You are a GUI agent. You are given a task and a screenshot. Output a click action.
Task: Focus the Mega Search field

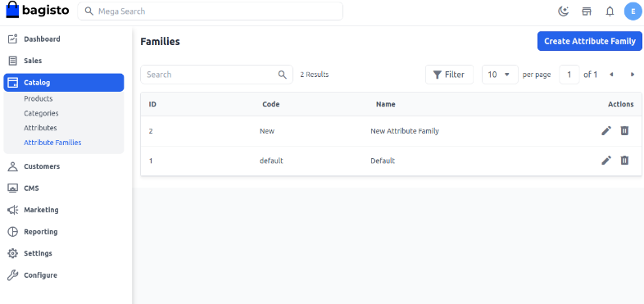[x=211, y=11]
